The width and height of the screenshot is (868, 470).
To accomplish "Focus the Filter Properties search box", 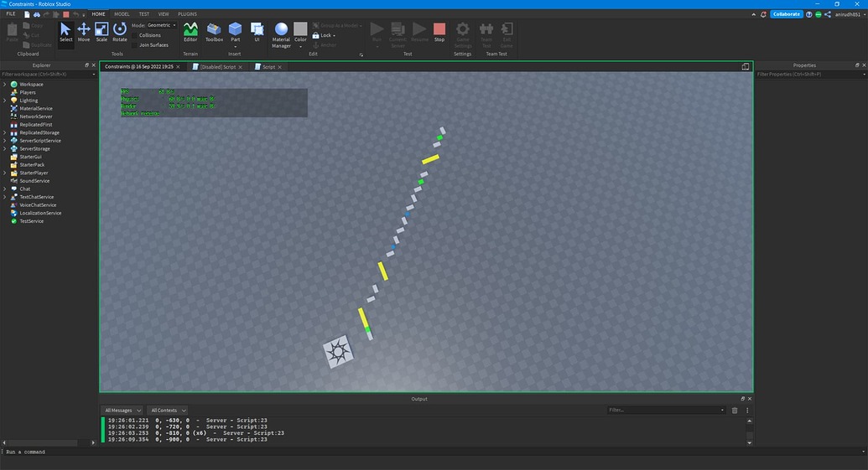I will tap(810, 74).
